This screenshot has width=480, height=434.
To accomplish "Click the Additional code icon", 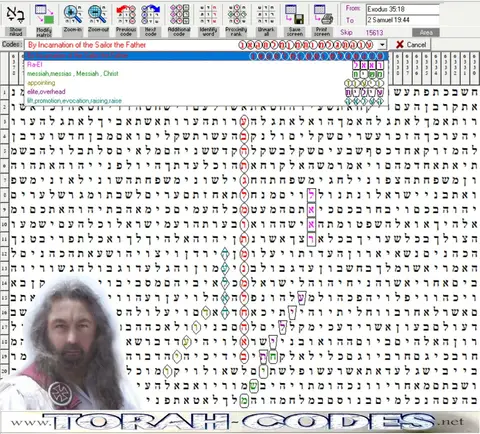I will point(179,14).
